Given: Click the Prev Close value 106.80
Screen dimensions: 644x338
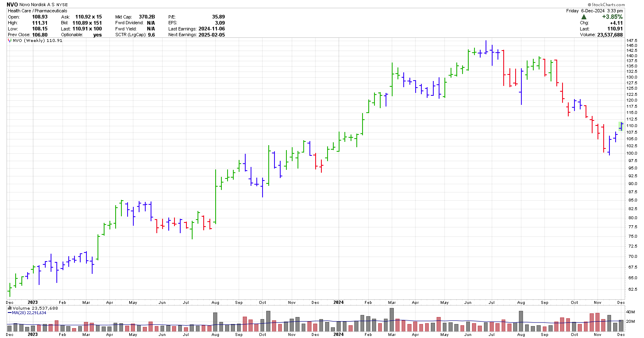Looking at the screenshot, I should tap(40, 35).
